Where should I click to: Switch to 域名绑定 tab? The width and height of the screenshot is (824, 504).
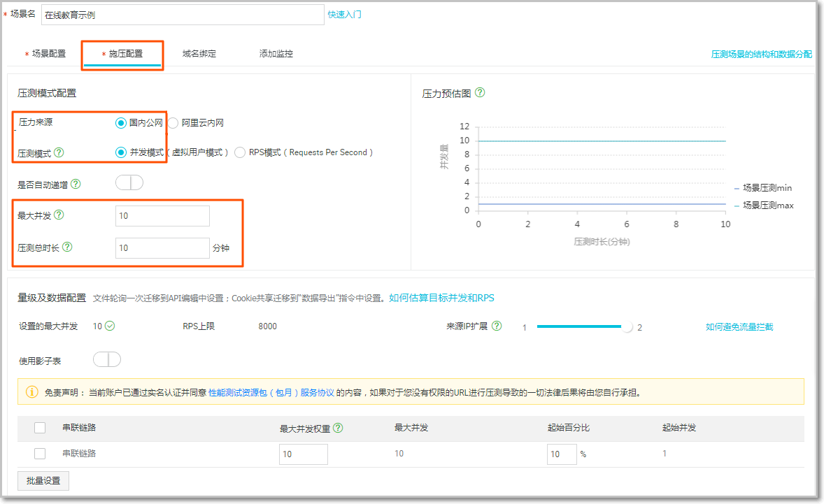pyautogui.click(x=199, y=54)
